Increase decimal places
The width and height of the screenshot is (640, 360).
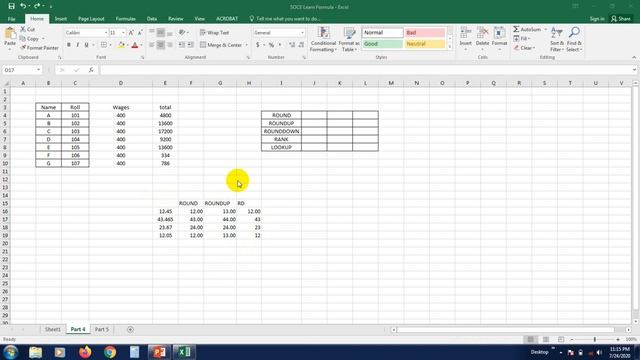pos(292,45)
